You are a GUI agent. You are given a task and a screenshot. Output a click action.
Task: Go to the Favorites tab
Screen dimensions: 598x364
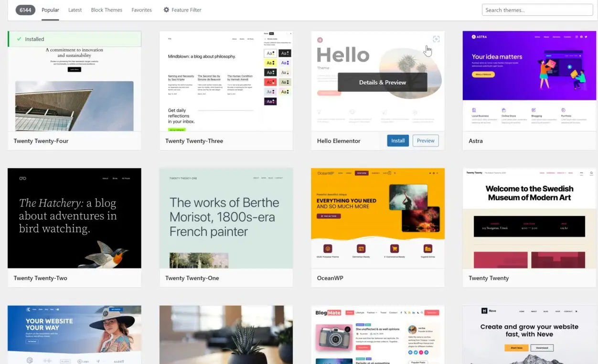(142, 10)
